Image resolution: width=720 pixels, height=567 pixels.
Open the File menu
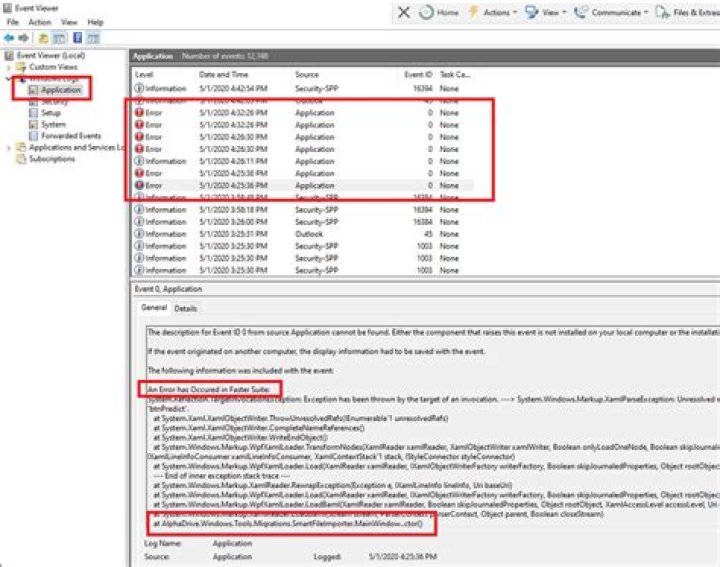click(12, 22)
